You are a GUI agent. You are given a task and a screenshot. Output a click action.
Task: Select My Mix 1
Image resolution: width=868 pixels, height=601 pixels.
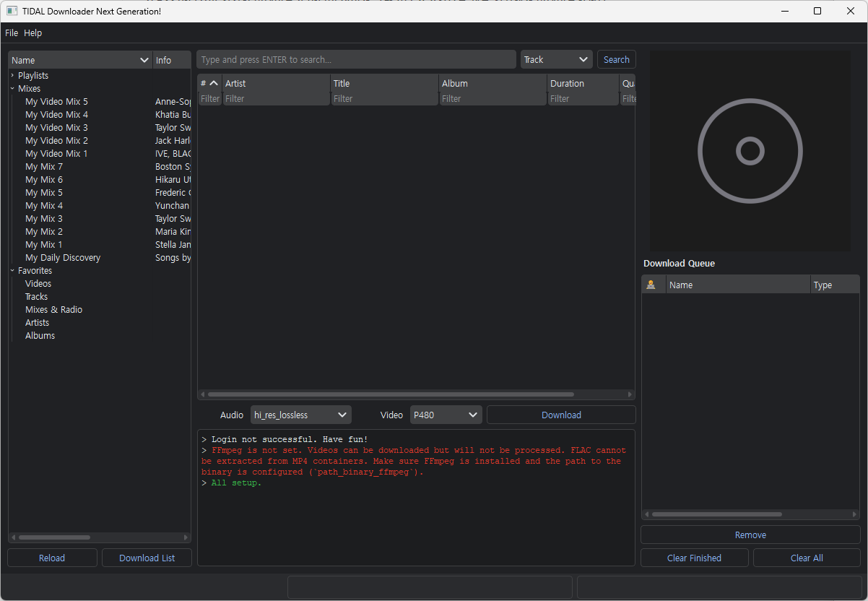pos(44,244)
